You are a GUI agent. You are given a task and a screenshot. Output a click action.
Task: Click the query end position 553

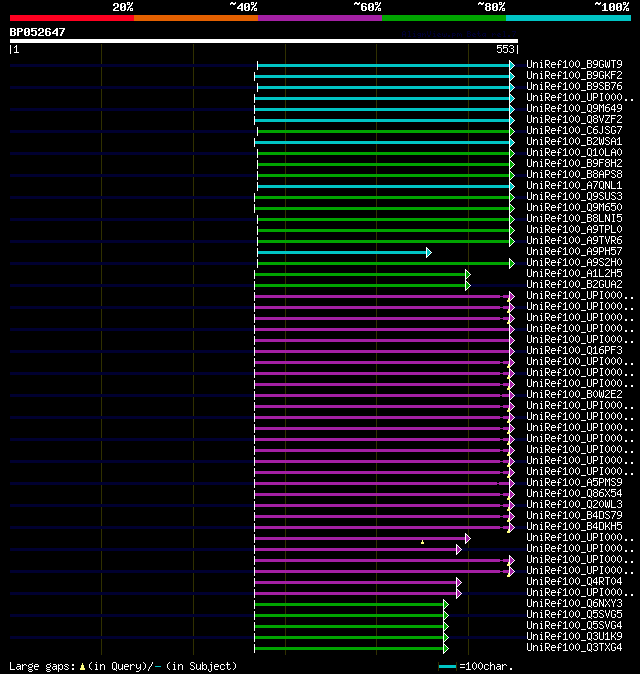(505, 49)
